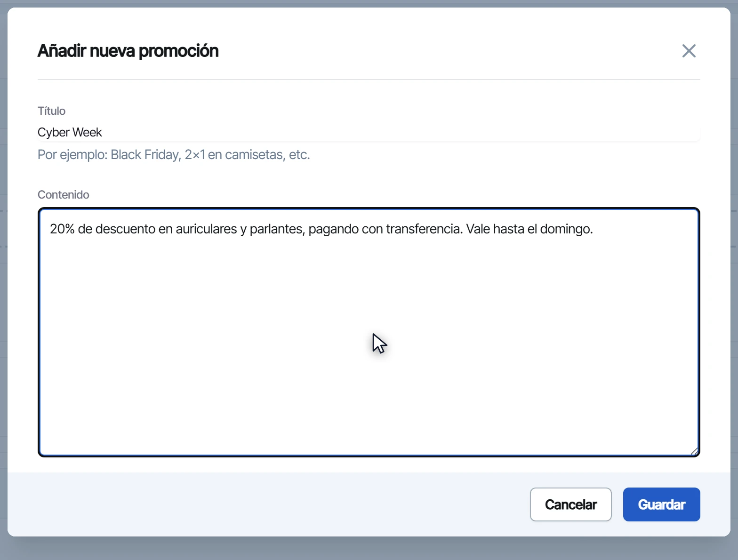Click the textarea resize handle corner
This screenshot has height=560, width=738.
[x=694, y=451]
